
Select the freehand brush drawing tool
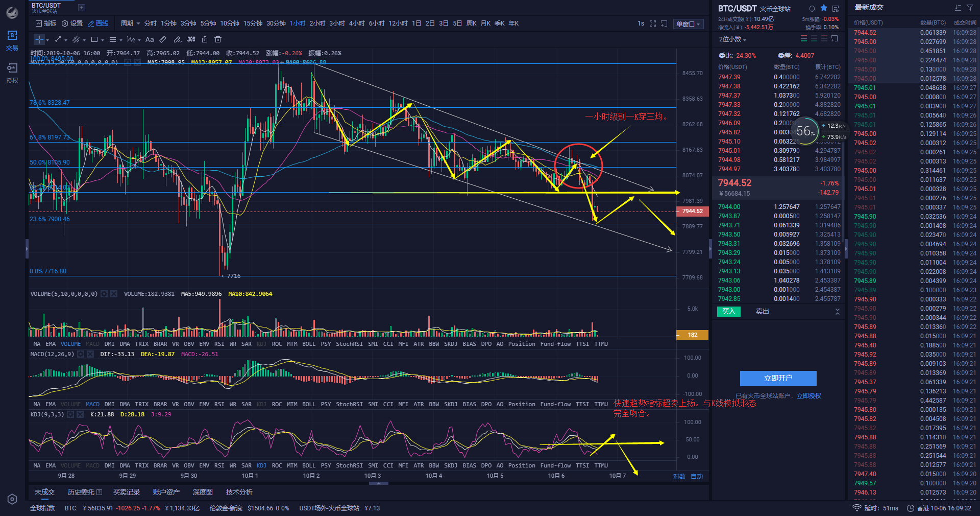point(177,39)
